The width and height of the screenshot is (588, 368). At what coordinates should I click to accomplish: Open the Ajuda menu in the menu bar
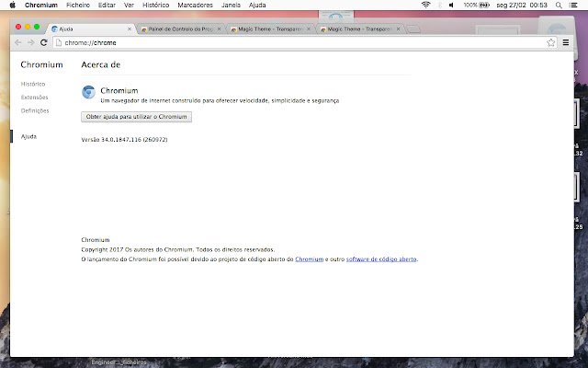click(x=257, y=5)
